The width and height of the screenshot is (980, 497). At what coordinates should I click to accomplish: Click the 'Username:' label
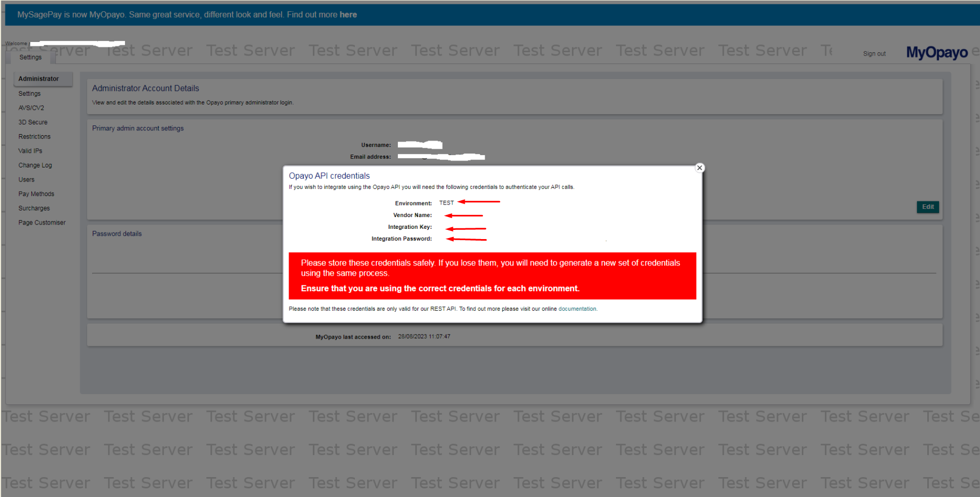pos(376,145)
